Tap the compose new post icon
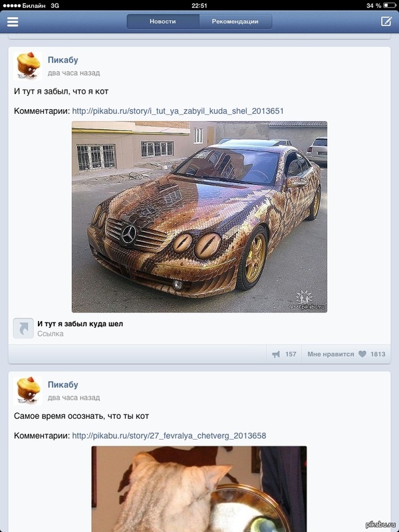The height and width of the screenshot is (532, 399). tap(386, 21)
